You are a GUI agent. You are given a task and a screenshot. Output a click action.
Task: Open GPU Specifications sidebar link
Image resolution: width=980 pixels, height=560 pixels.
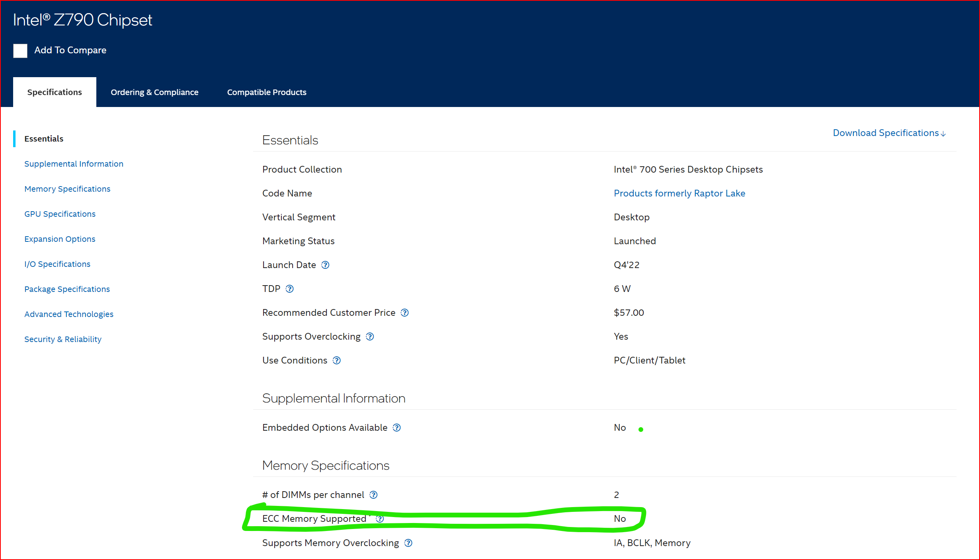pos(60,214)
